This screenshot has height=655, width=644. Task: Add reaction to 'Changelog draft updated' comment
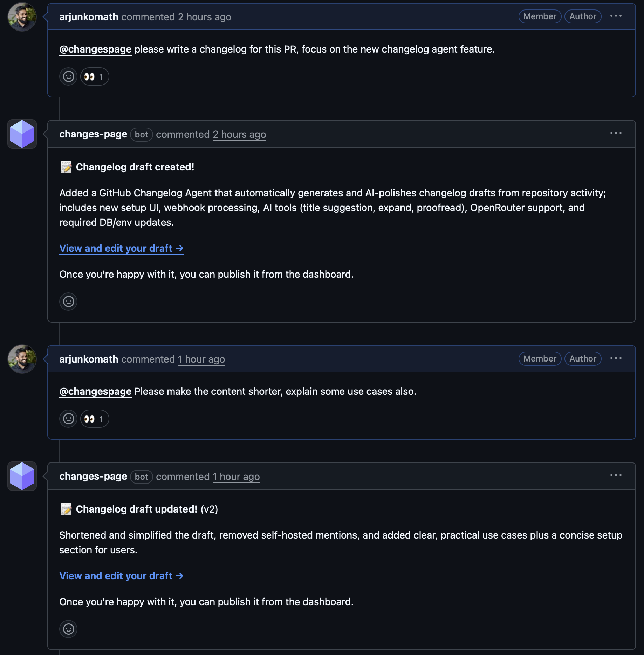pos(68,629)
